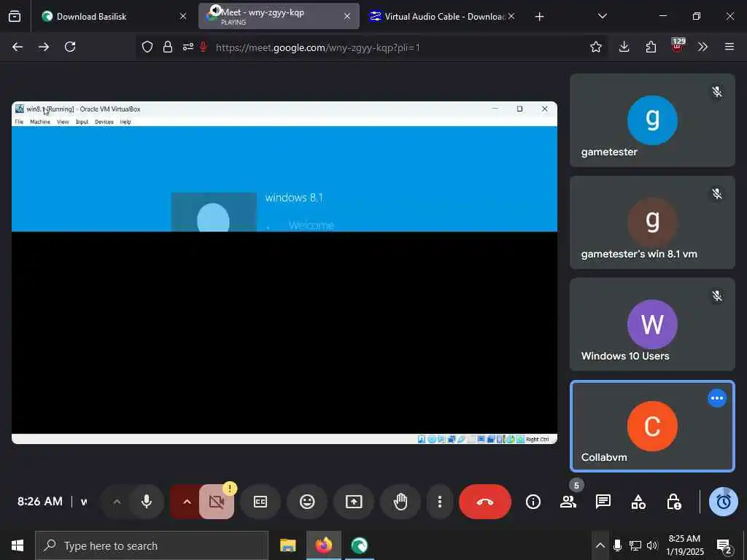This screenshot has height=560, width=747.
Task: Mute the microphone in Meet toolbar
Action: click(146, 502)
